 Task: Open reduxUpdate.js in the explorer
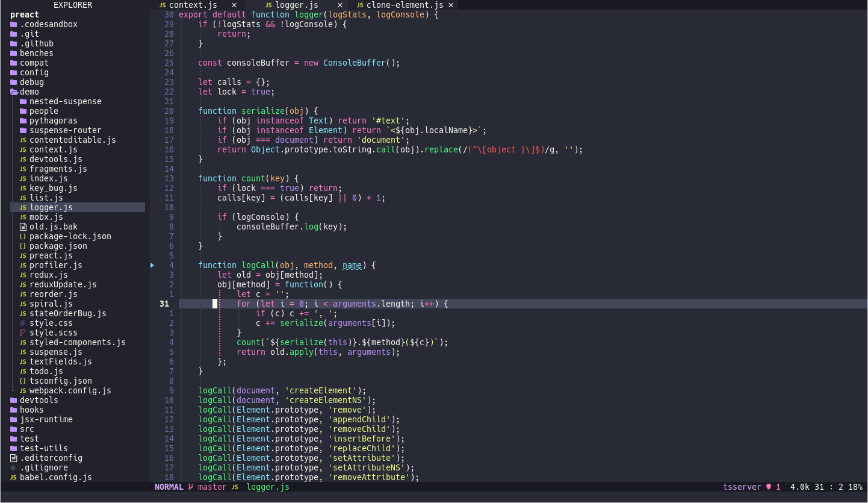click(x=63, y=284)
